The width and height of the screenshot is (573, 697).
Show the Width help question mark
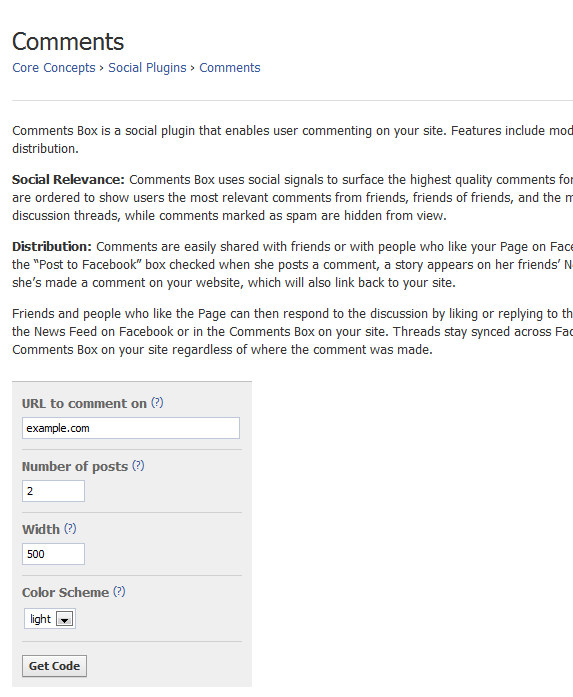tap(70, 529)
